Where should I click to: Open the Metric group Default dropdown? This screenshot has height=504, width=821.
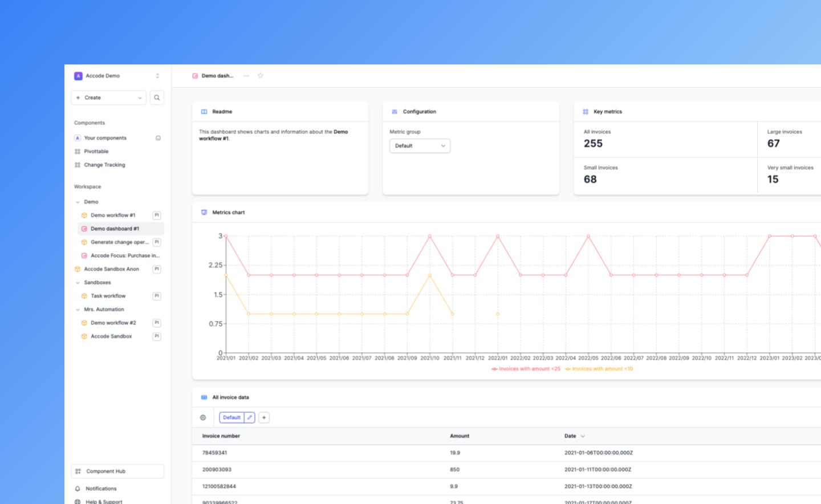coord(420,146)
